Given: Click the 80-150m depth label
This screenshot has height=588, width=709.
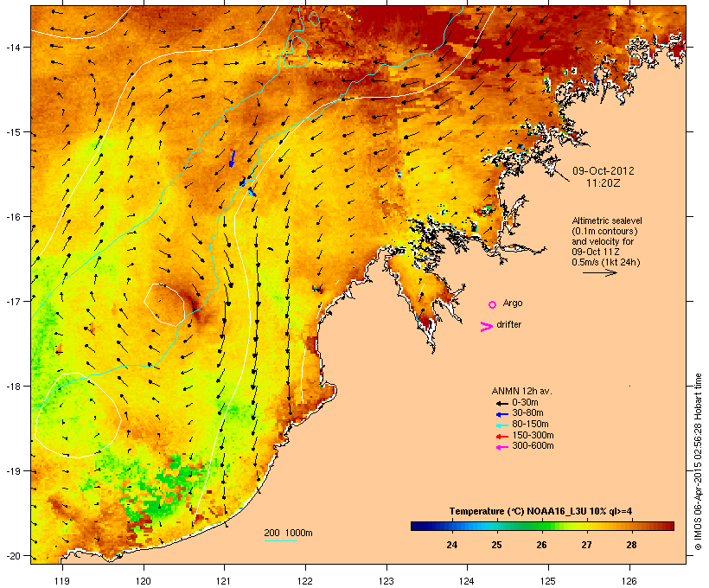Looking at the screenshot, I should click(530, 425).
